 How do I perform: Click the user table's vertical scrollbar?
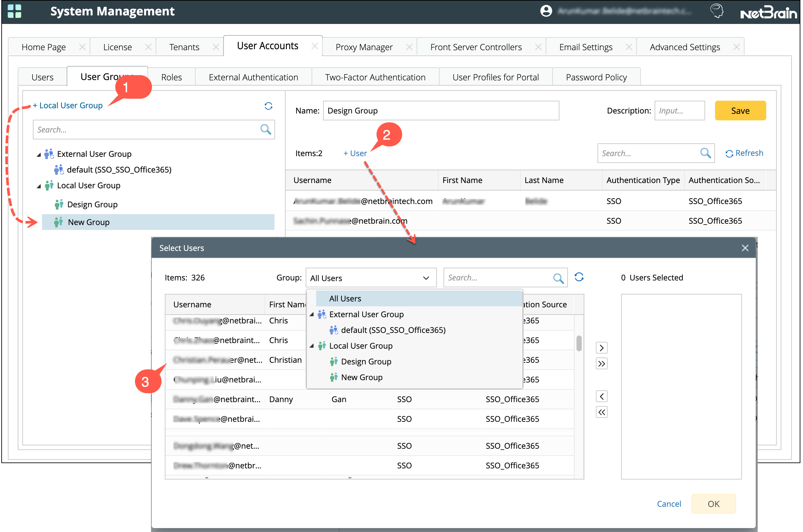tap(579, 343)
